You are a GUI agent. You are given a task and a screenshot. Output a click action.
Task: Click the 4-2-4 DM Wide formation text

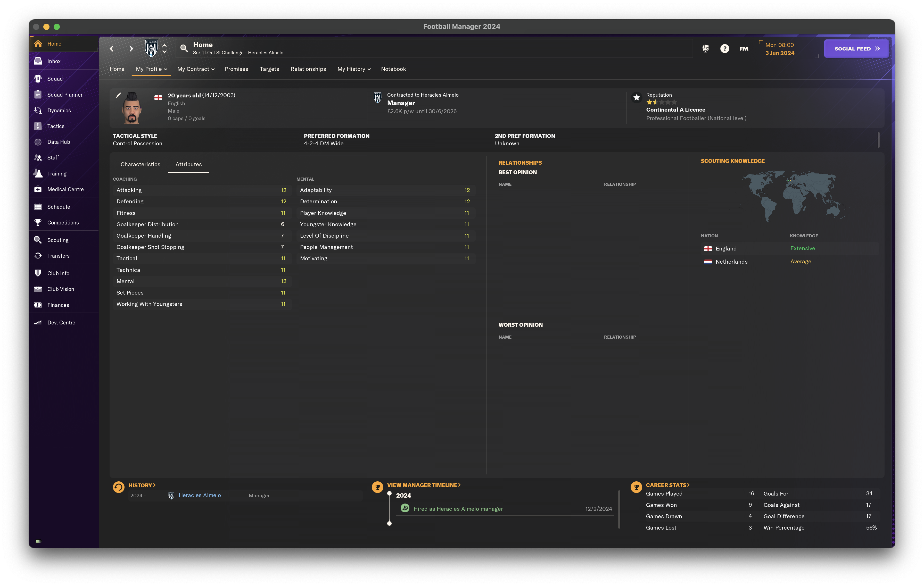[324, 144]
